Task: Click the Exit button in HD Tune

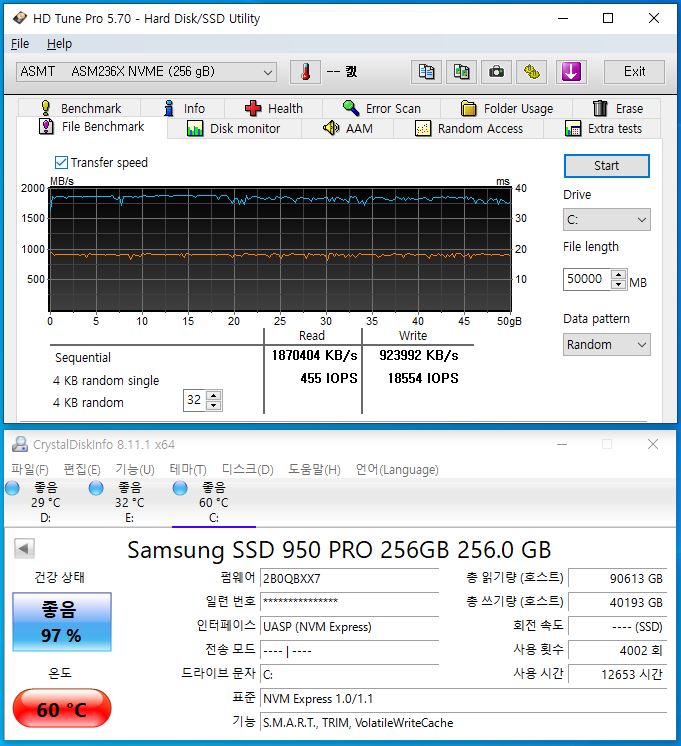Action: pos(634,72)
